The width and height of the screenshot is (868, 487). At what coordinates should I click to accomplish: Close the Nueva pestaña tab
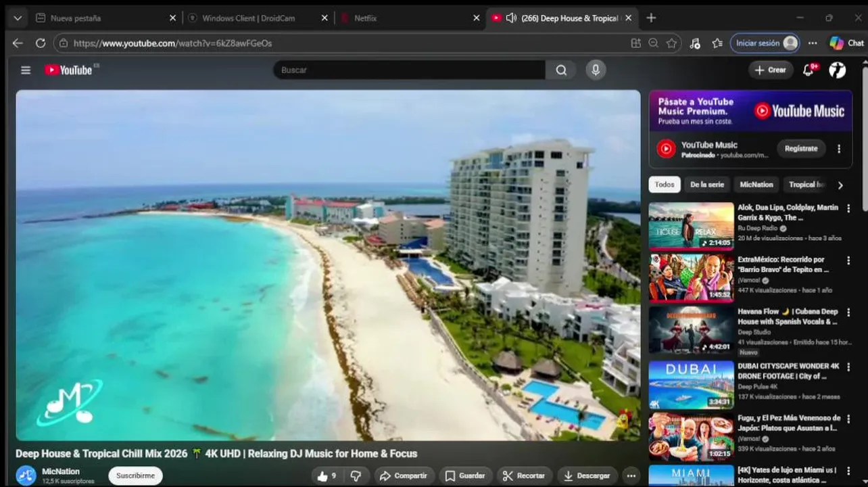coord(172,18)
